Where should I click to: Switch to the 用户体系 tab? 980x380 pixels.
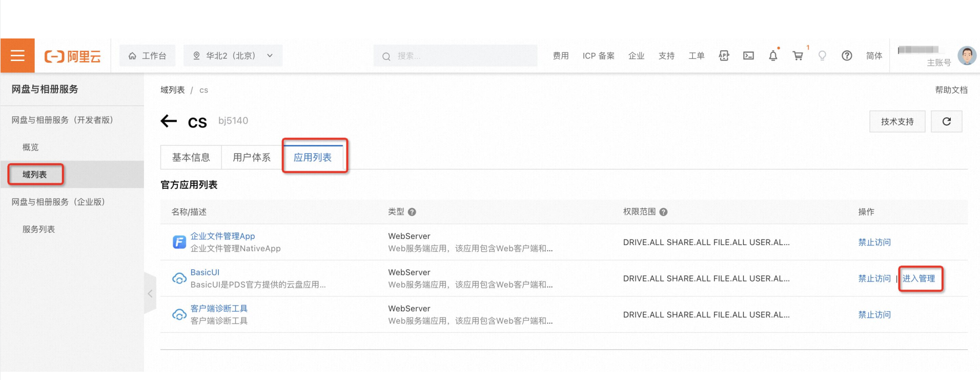pyautogui.click(x=252, y=157)
